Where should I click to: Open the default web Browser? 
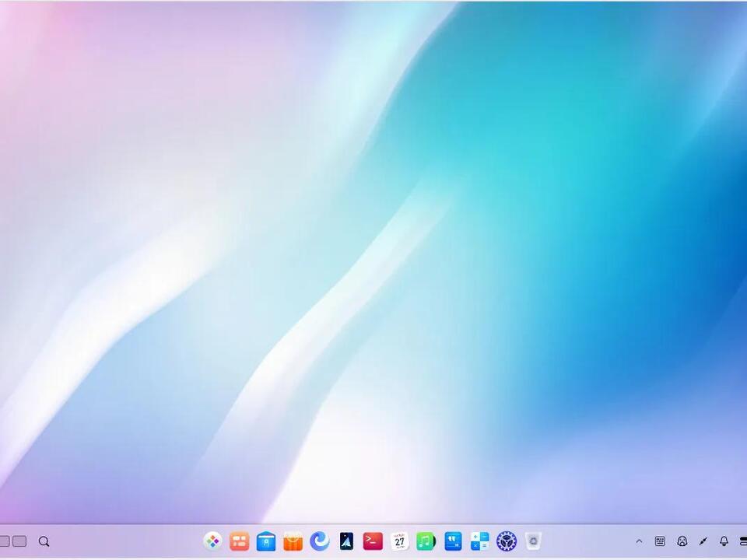point(319,541)
